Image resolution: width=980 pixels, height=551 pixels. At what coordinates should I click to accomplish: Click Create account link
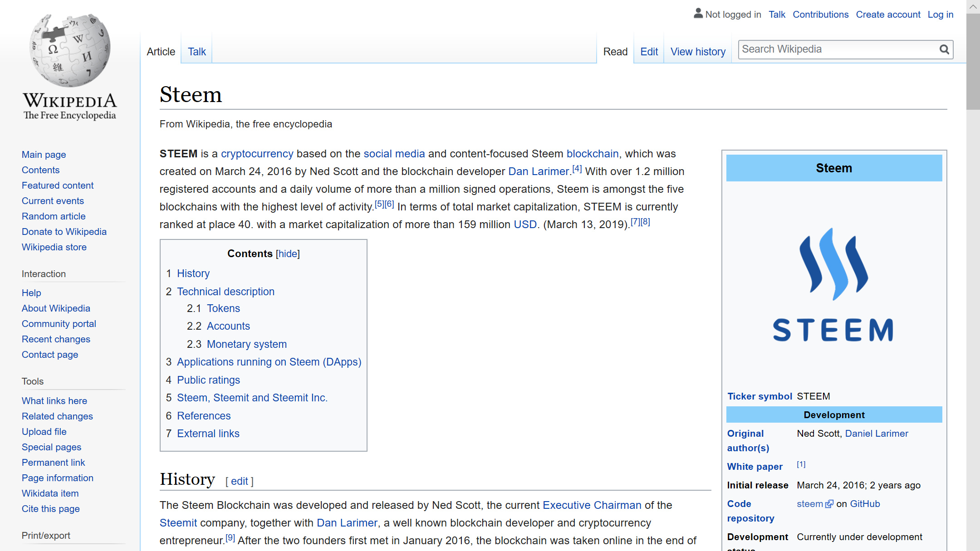888,15
